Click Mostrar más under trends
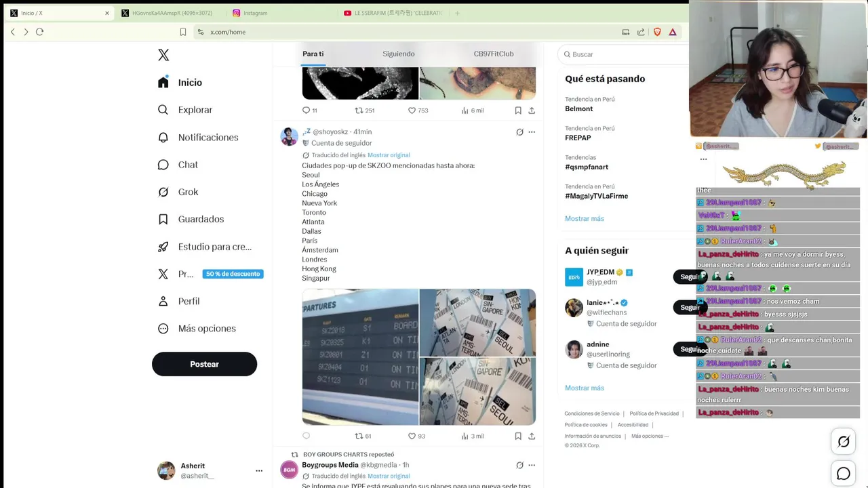Viewport: 868px width, 488px height. coord(585,218)
